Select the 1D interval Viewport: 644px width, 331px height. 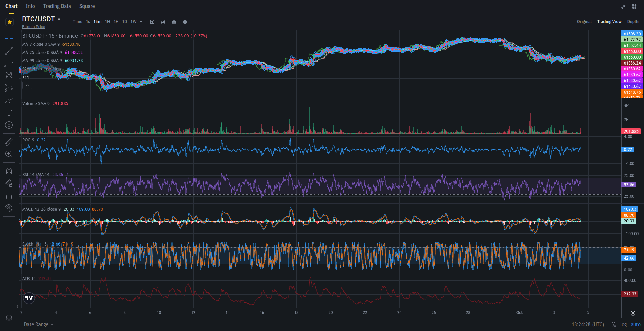[125, 22]
